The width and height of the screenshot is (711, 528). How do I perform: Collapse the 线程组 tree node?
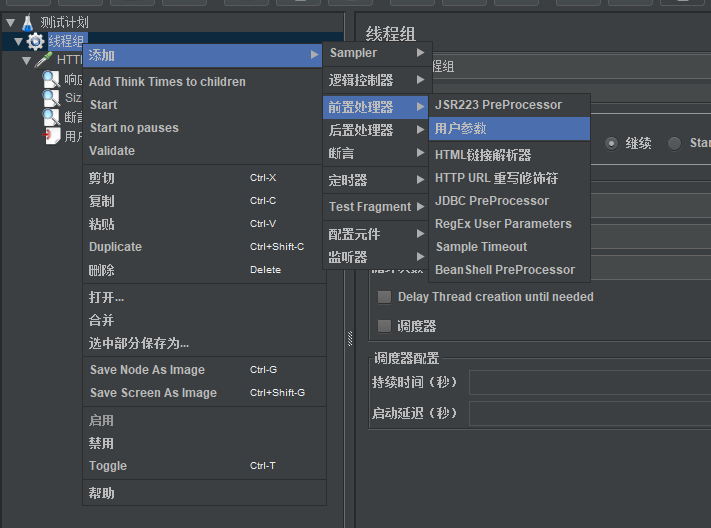pos(18,42)
